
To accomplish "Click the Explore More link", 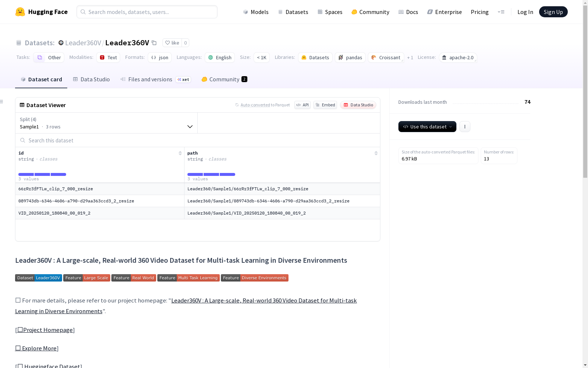I will tap(36, 348).
